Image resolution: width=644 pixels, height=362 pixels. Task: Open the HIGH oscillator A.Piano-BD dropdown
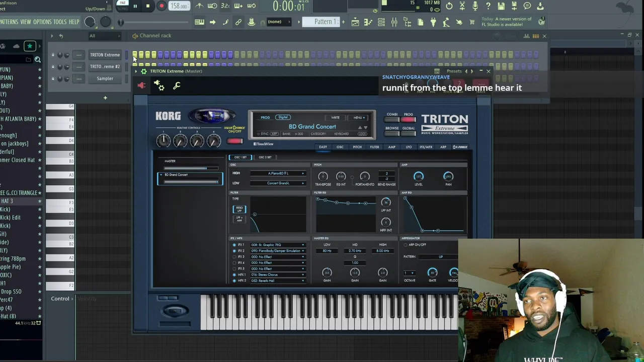[x=279, y=173]
